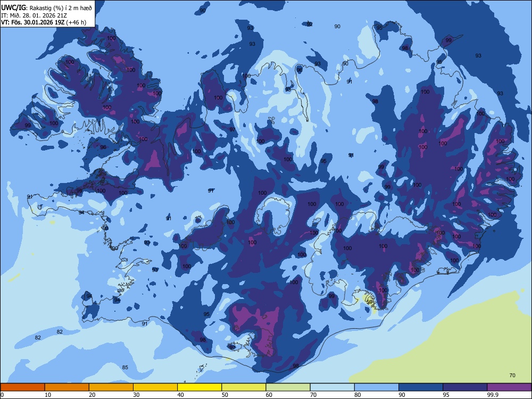Click 'Rakastig (%) í 2 m hæð' label
532x399 pixels.
point(61,8)
